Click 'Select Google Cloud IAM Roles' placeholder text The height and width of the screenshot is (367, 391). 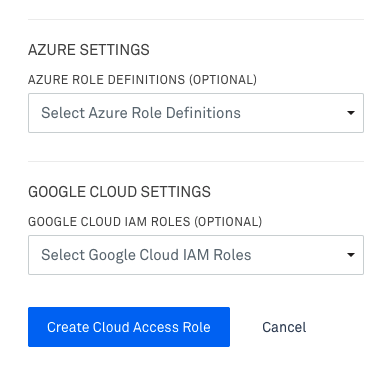[x=146, y=255]
